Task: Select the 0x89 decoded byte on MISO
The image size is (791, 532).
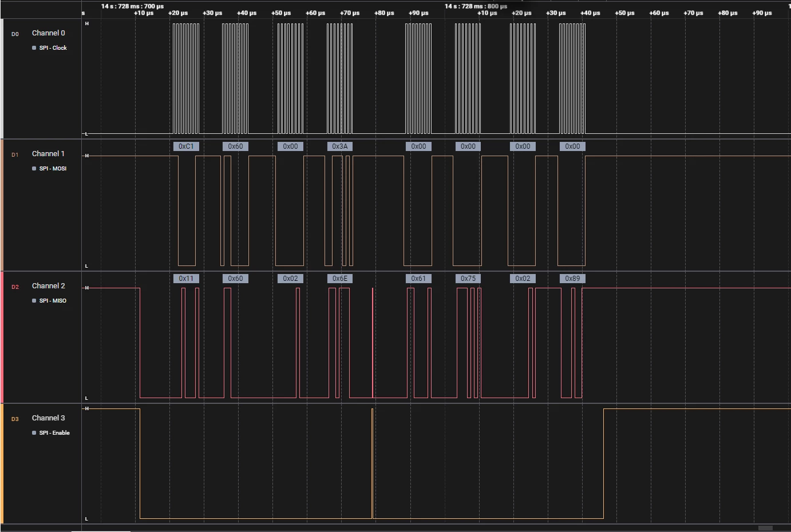Action: (x=572, y=279)
